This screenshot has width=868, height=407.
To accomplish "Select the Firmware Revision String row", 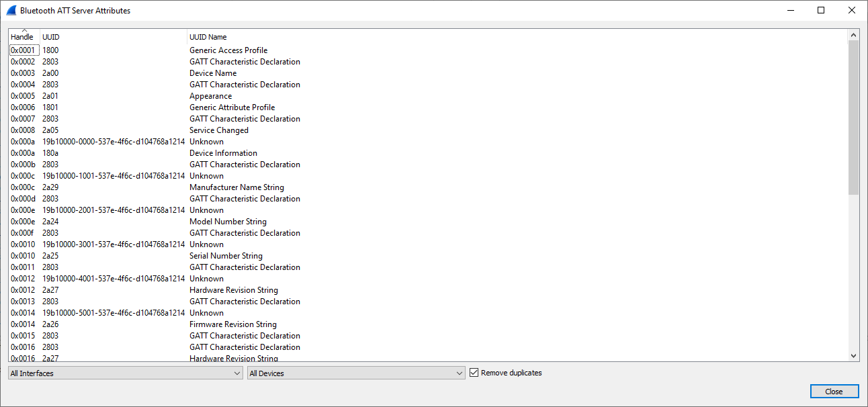I will coord(429,324).
